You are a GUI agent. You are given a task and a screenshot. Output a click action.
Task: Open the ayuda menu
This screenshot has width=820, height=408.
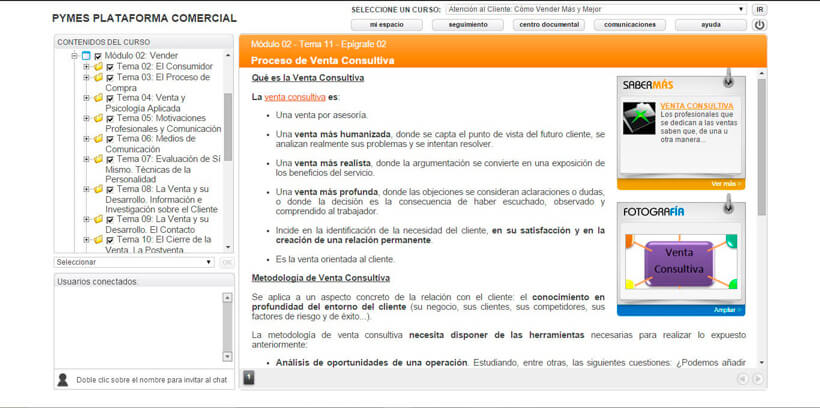tap(711, 25)
